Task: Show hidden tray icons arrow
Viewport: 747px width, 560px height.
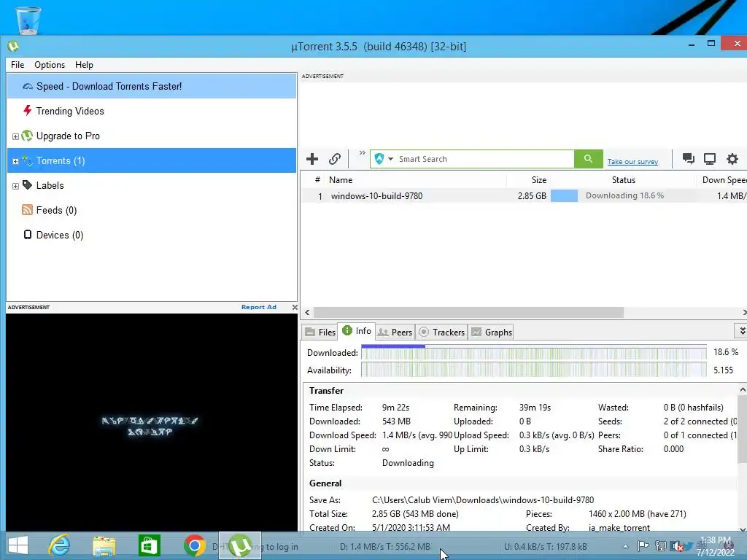Action: click(x=625, y=547)
